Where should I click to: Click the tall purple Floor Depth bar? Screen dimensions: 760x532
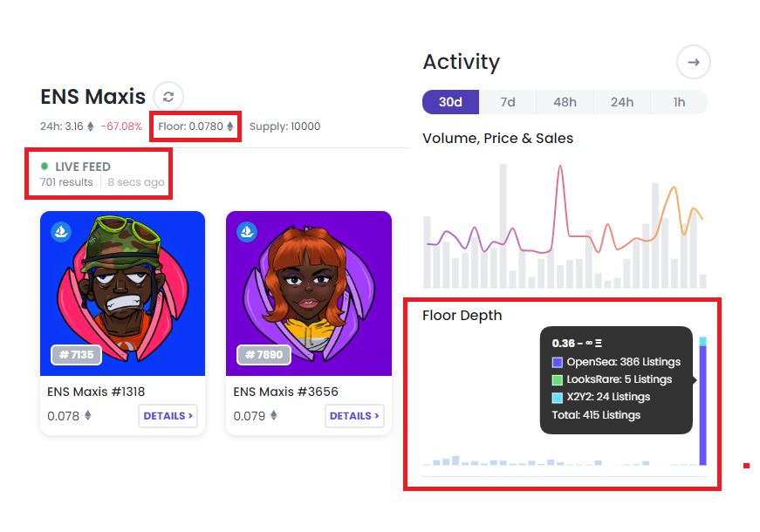click(x=702, y=405)
